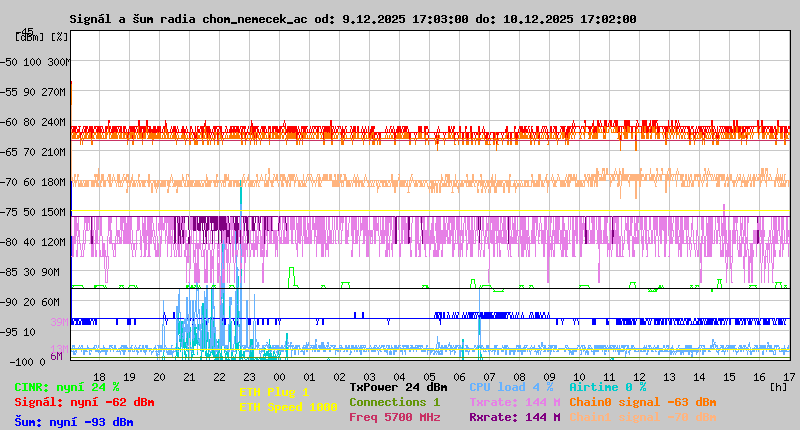Select the CINR legend entry

[67, 387]
